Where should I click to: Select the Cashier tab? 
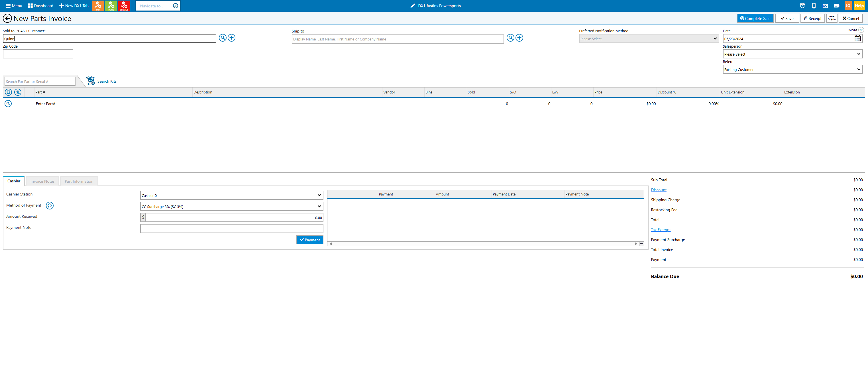click(14, 181)
